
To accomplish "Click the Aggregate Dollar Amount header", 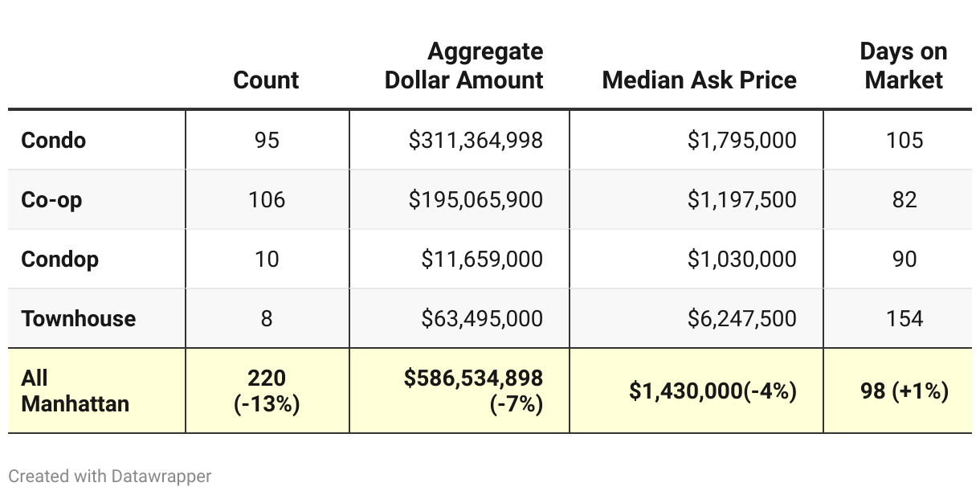I will pyautogui.click(x=463, y=66).
